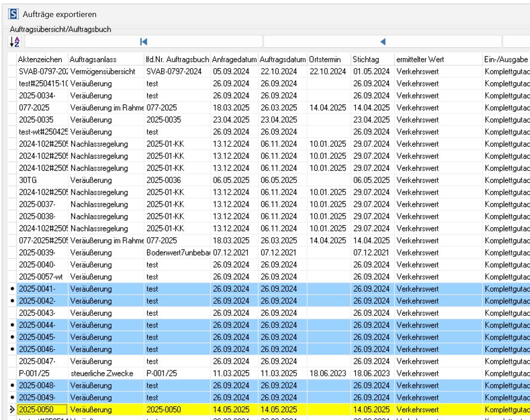Select the Aktenzeichen cell 2025-0034-
This screenshot has width=530, height=420.
[43, 96]
